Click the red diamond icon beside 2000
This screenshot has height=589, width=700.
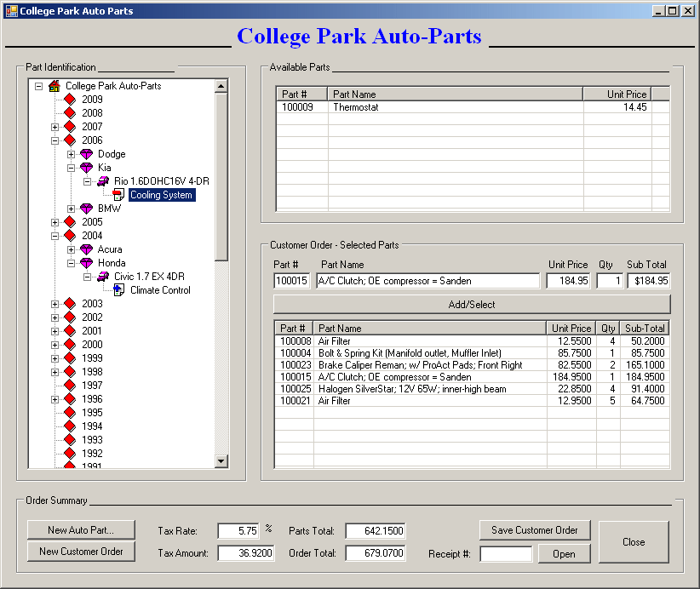(70, 345)
